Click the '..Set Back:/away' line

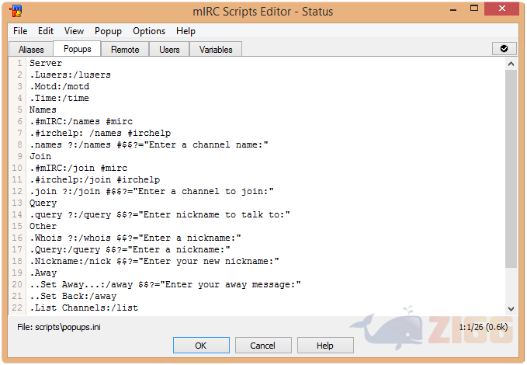tap(73, 296)
